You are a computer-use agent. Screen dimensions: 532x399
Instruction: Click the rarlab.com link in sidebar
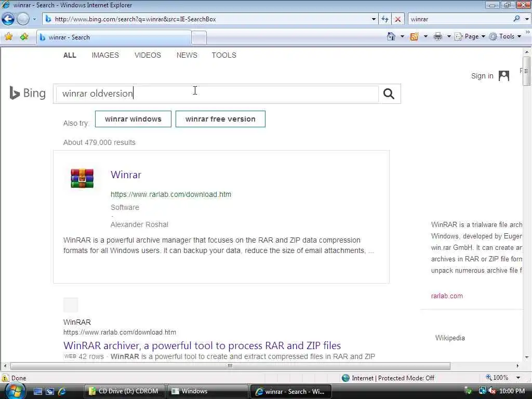click(x=447, y=296)
